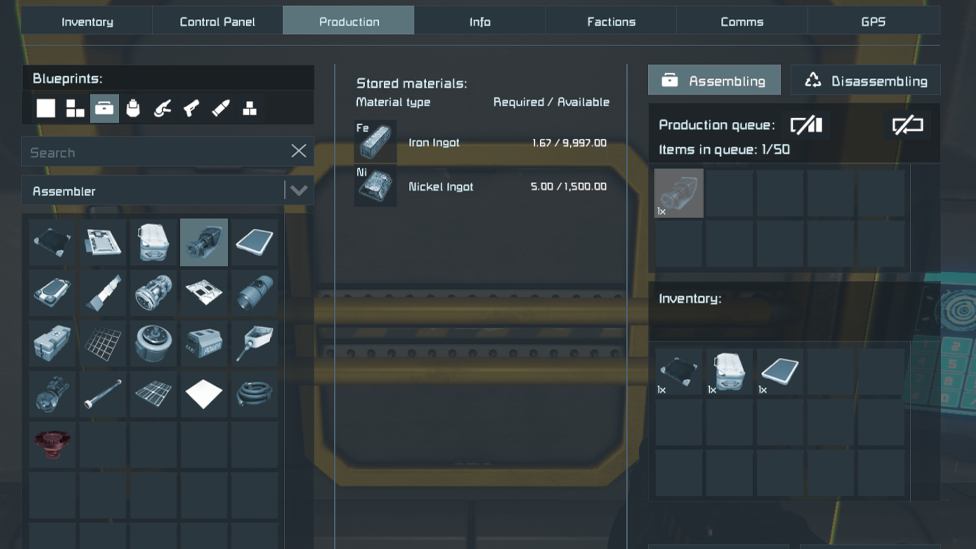Filter blueprints by ammo missile icon

click(x=220, y=108)
